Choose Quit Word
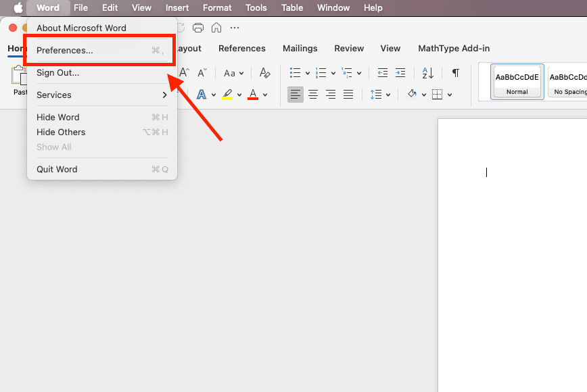 pyautogui.click(x=102, y=169)
